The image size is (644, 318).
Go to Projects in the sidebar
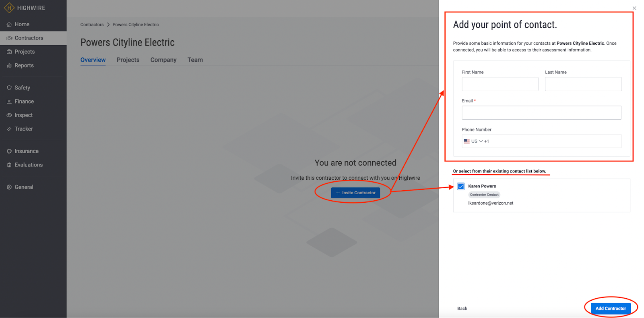[x=33, y=52]
